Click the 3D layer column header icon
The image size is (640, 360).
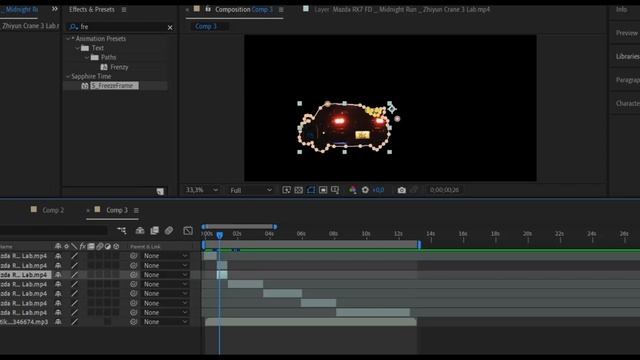tap(116, 246)
